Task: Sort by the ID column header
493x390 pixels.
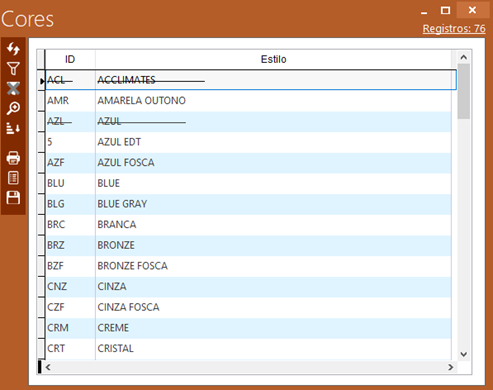Action: tap(70, 59)
